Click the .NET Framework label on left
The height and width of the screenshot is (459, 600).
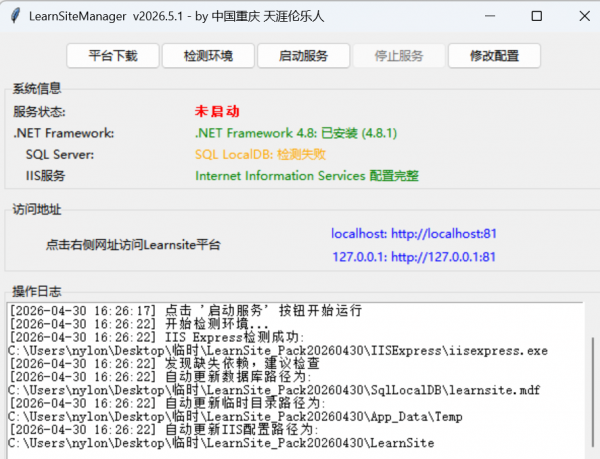point(64,133)
